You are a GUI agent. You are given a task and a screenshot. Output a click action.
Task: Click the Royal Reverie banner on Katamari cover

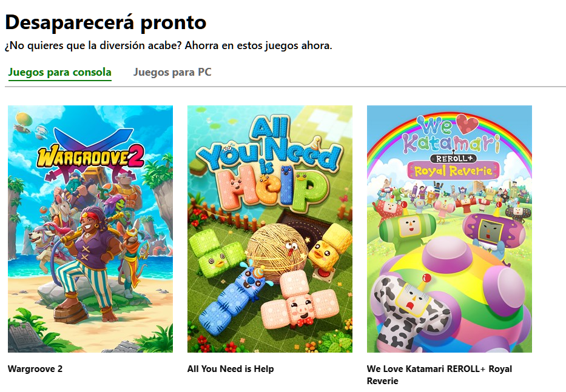[453, 171]
